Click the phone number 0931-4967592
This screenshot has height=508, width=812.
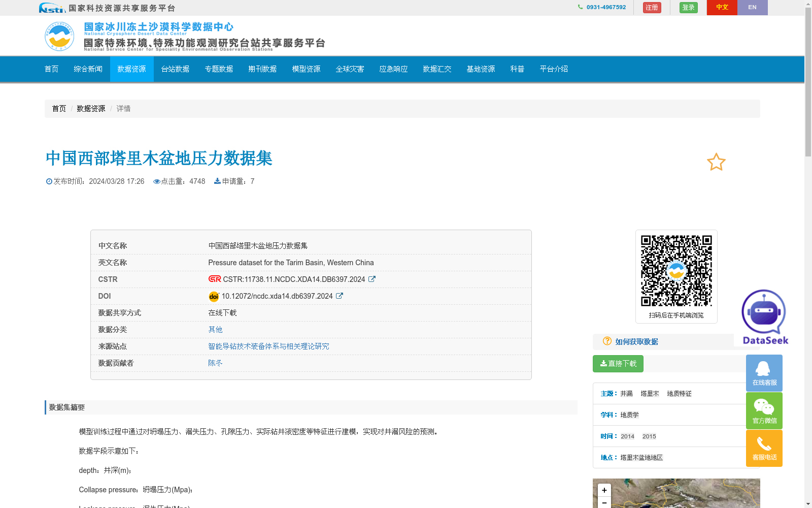[606, 7]
